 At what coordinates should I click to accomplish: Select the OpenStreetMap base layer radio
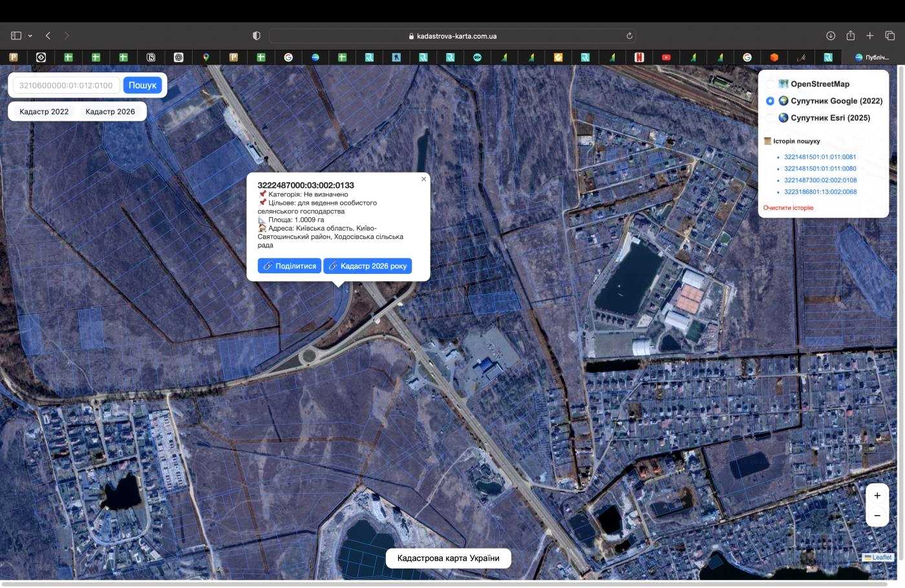770,84
